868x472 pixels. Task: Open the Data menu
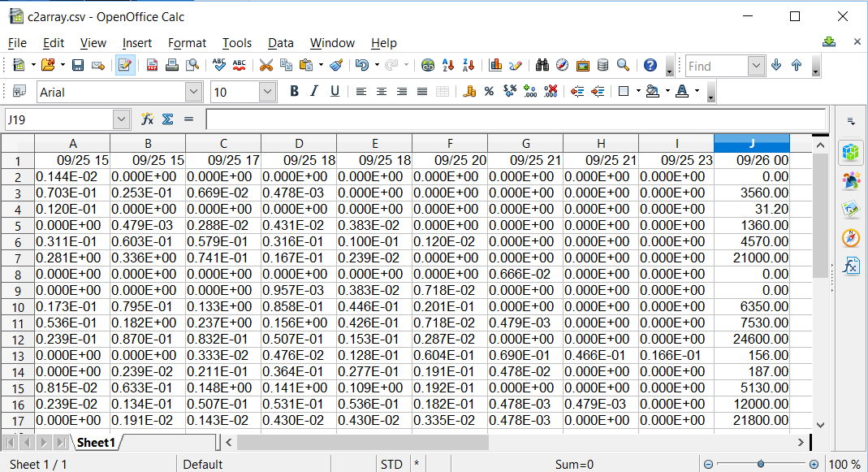pyautogui.click(x=280, y=43)
